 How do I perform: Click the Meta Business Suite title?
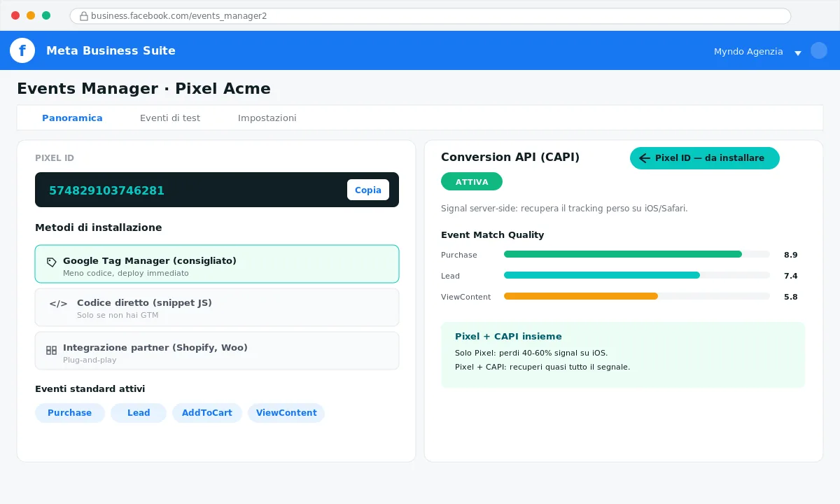click(111, 50)
